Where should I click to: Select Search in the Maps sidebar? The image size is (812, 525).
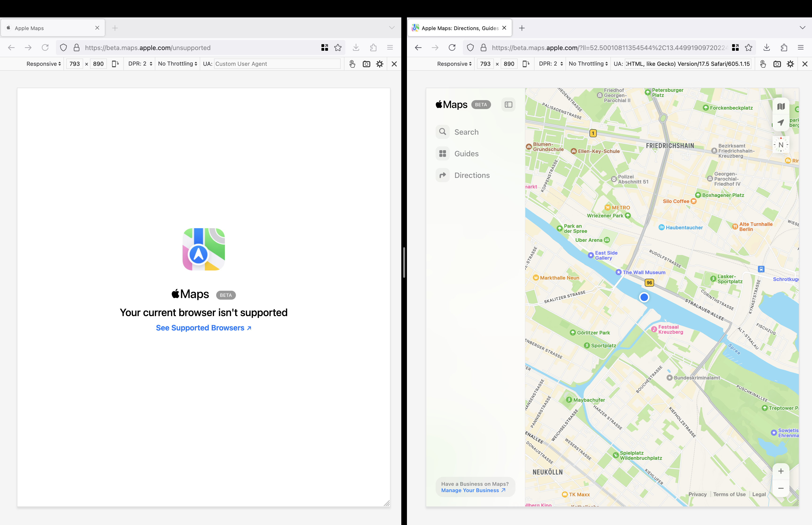[466, 132]
